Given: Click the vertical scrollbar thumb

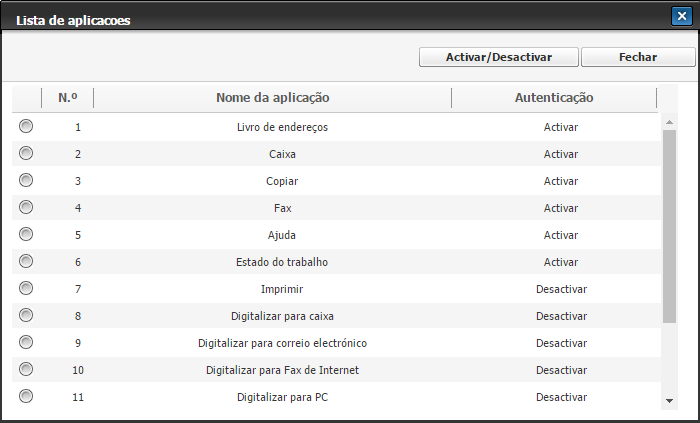Looking at the screenshot, I should [x=669, y=225].
